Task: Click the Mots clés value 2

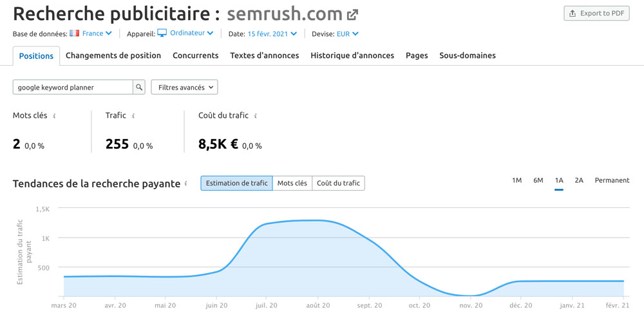Action: coord(17,144)
